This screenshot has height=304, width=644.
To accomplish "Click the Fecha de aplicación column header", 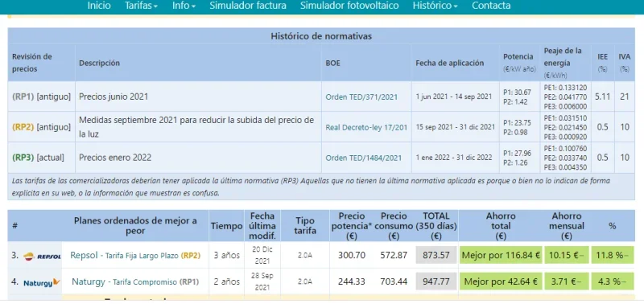I will (x=450, y=64).
